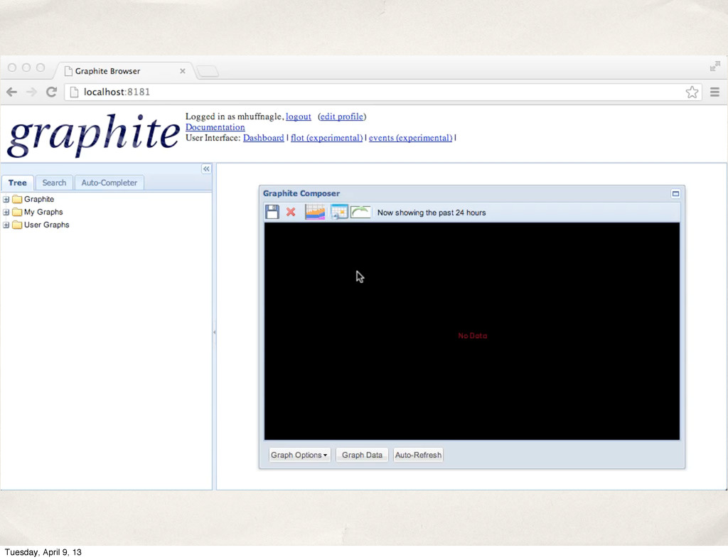Image resolution: width=728 pixels, height=560 pixels.
Task: Open the recent data range picker icon
Action: (315, 212)
